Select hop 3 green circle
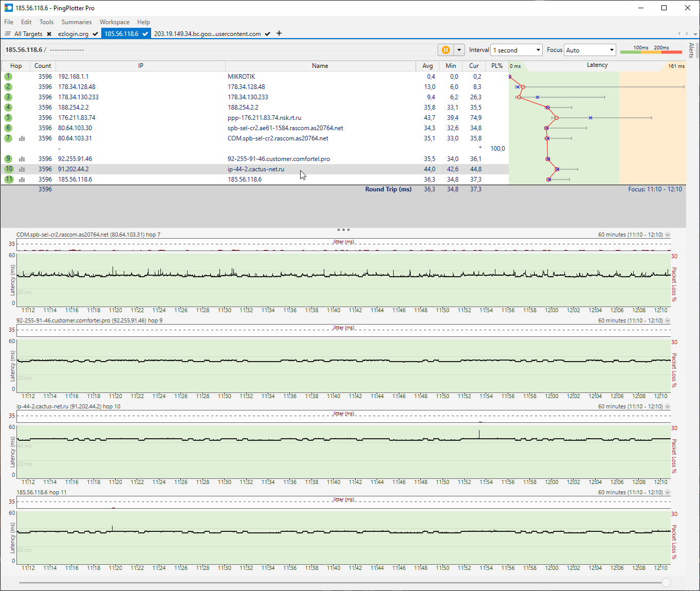Image resolution: width=700 pixels, height=591 pixels. [8, 97]
